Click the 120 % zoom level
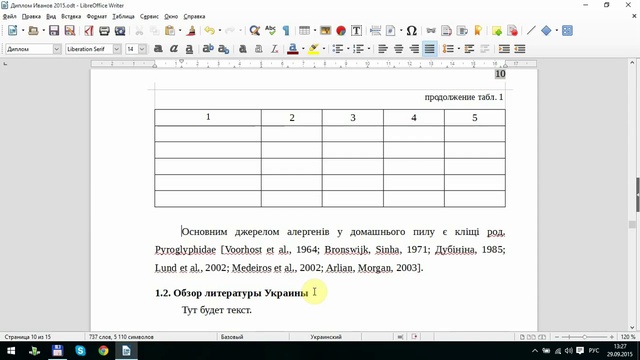Image resolution: width=640 pixels, height=360 pixels. 628,337
